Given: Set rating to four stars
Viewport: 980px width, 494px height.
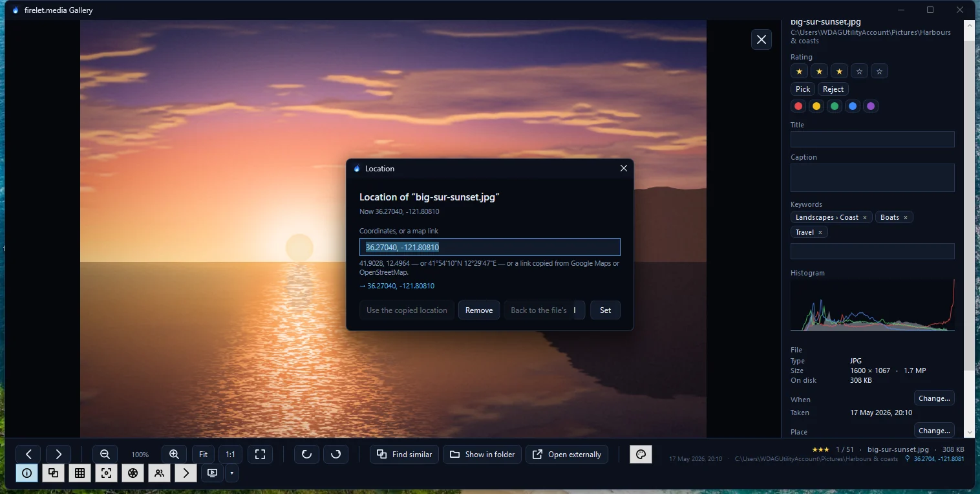Looking at the screenshot, I should point(859,71).
